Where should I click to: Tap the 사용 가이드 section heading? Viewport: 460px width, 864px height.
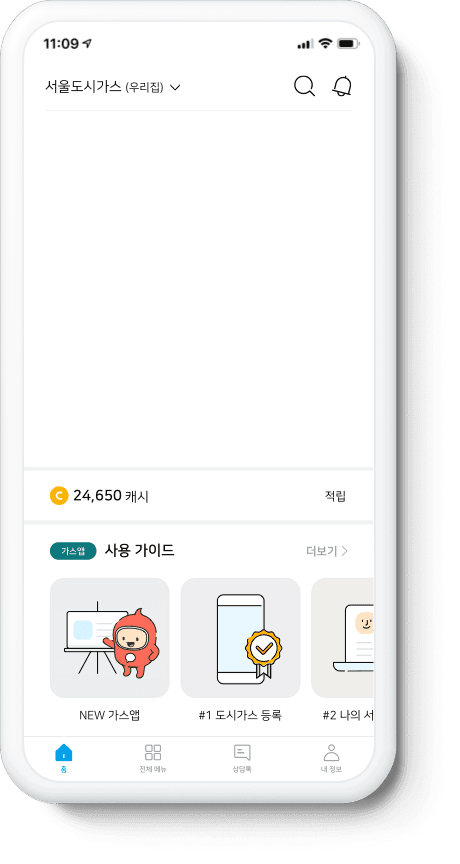click(x=139, y=550)
